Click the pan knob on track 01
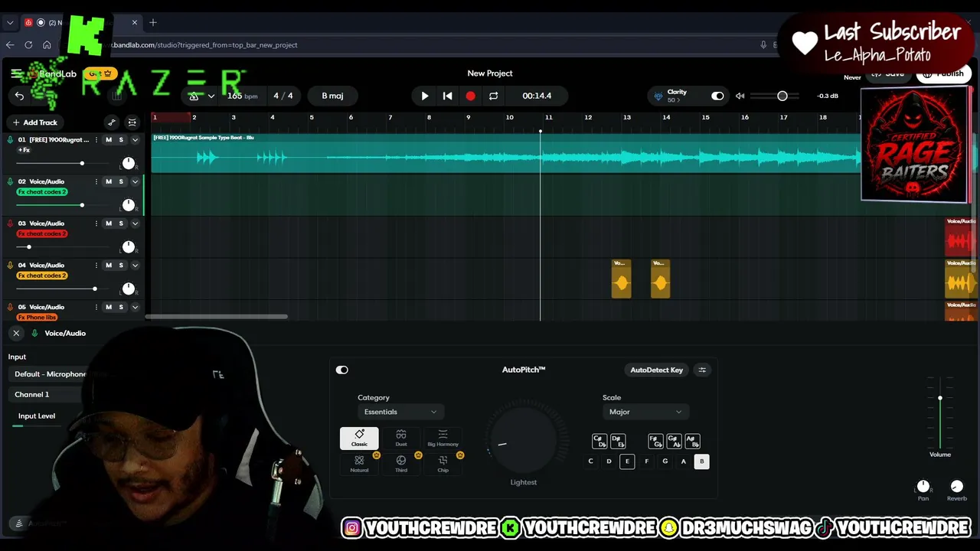The width and height of the screenshot is (980, 551). (129, 163)
